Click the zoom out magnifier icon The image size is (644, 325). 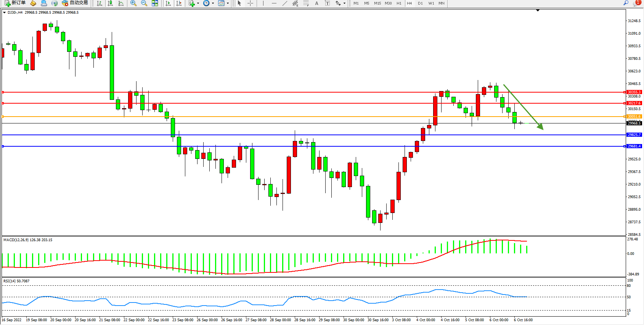click(x=144, y=3)
